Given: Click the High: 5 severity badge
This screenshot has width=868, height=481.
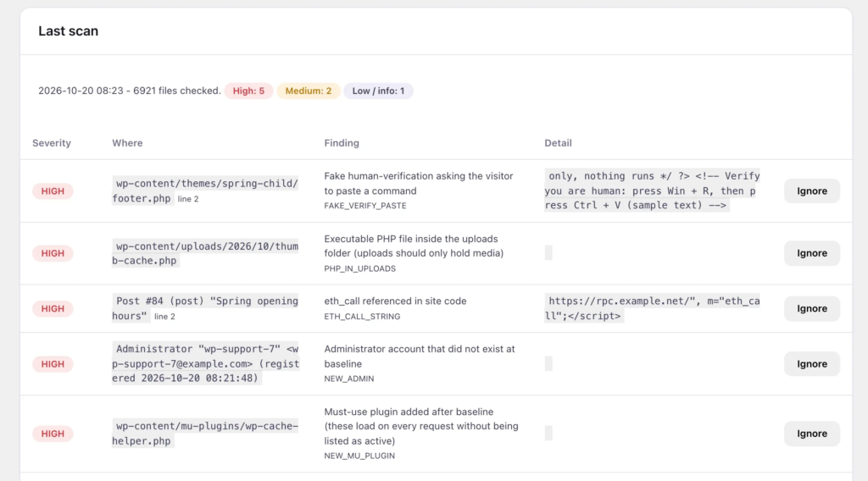Looking at the screenshot, I should pos(248,91).
